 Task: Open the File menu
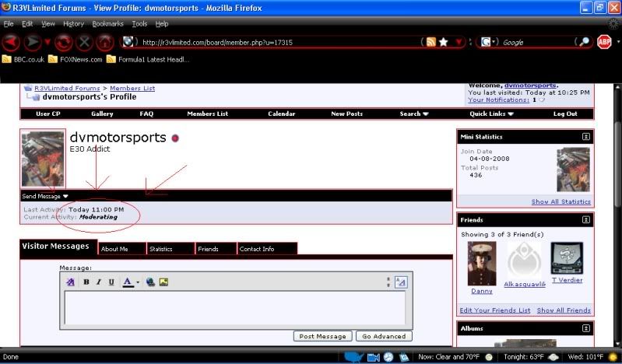[x=9, y=24]
